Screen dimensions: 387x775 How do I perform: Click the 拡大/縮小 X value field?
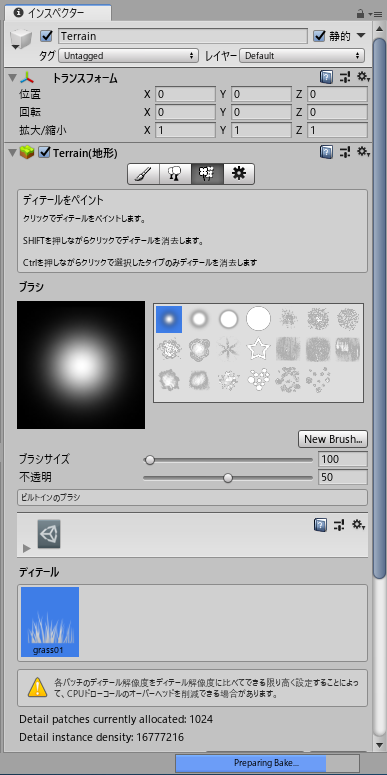point(185,130)
